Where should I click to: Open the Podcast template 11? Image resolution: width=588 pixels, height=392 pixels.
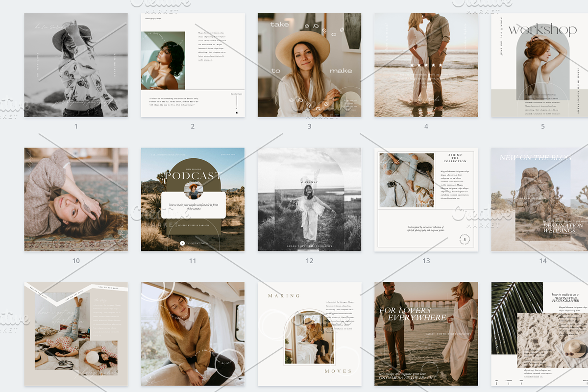point(193,199)
